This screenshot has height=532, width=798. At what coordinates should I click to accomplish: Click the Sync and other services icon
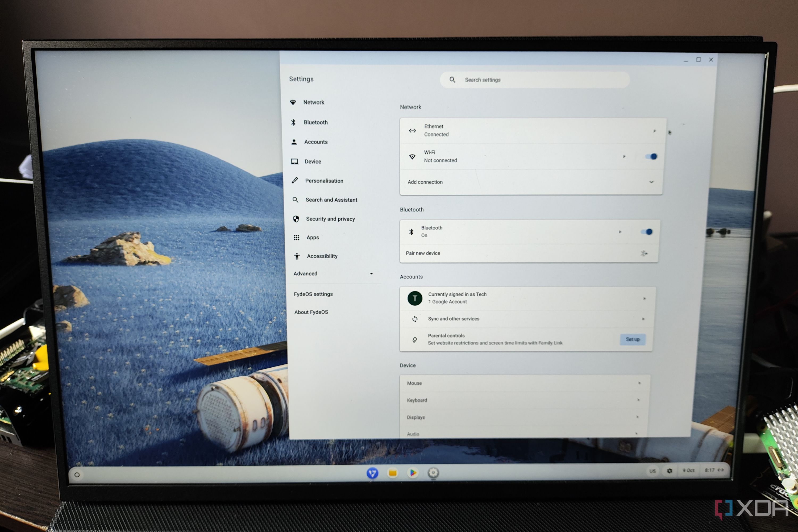click(x=415, y=319)
